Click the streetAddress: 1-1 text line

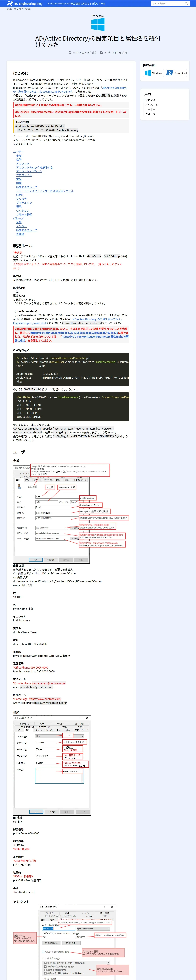(x=24, y=892)
